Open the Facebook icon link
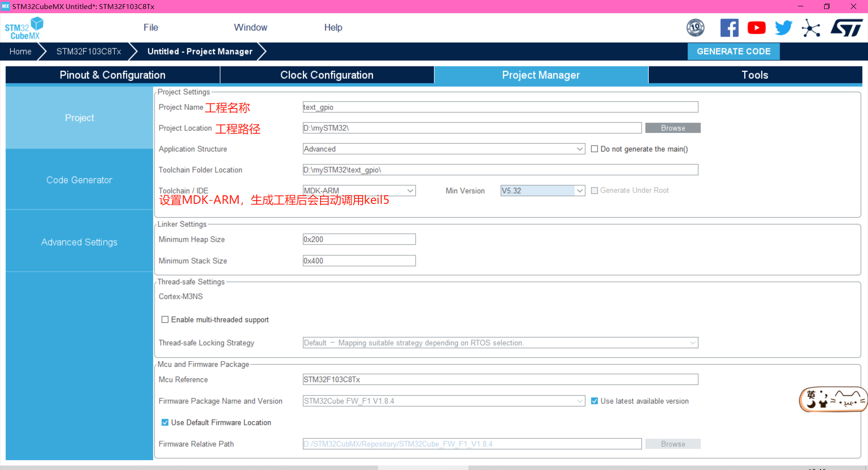 (729, 28)
